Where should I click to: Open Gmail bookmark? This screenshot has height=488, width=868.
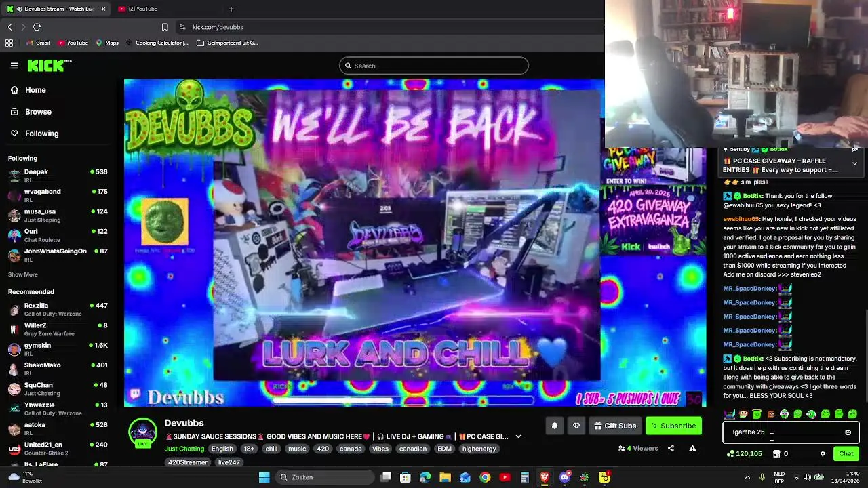(x=38, y=43)
